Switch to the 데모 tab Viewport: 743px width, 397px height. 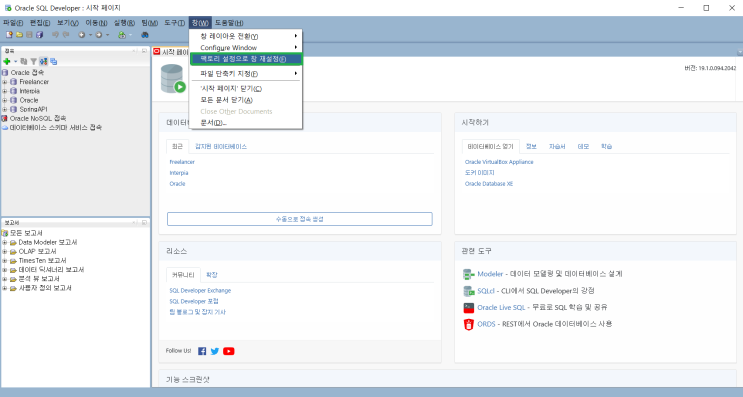583,147
